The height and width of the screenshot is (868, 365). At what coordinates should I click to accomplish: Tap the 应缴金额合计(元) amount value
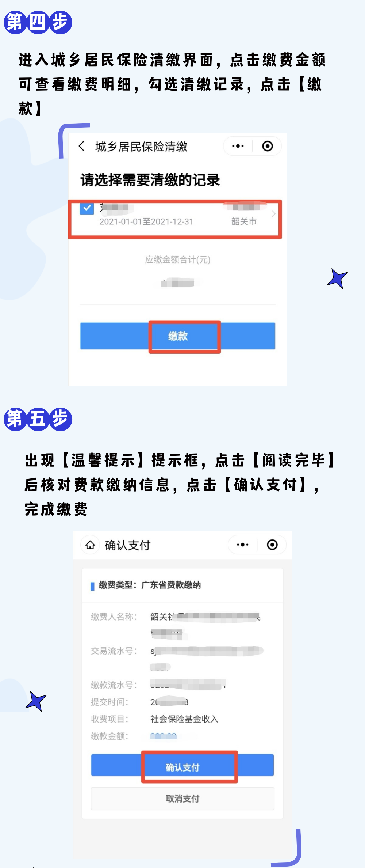178,282
